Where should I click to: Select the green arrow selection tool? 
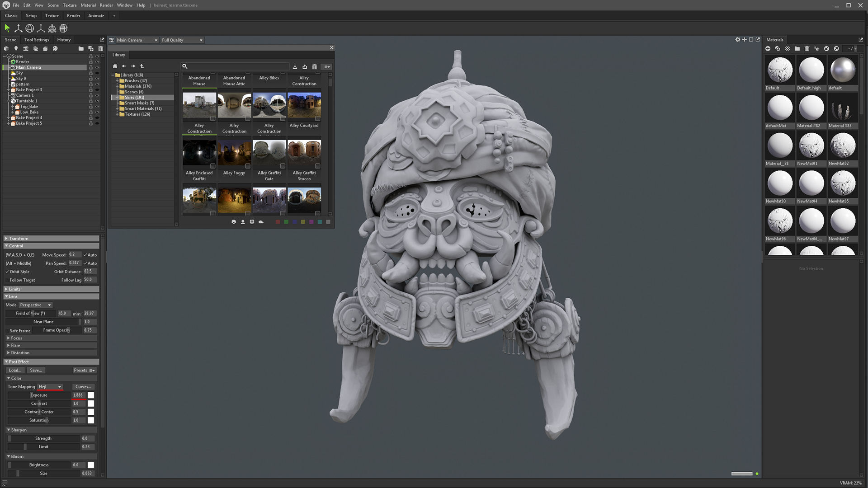(x=7, y=28)
